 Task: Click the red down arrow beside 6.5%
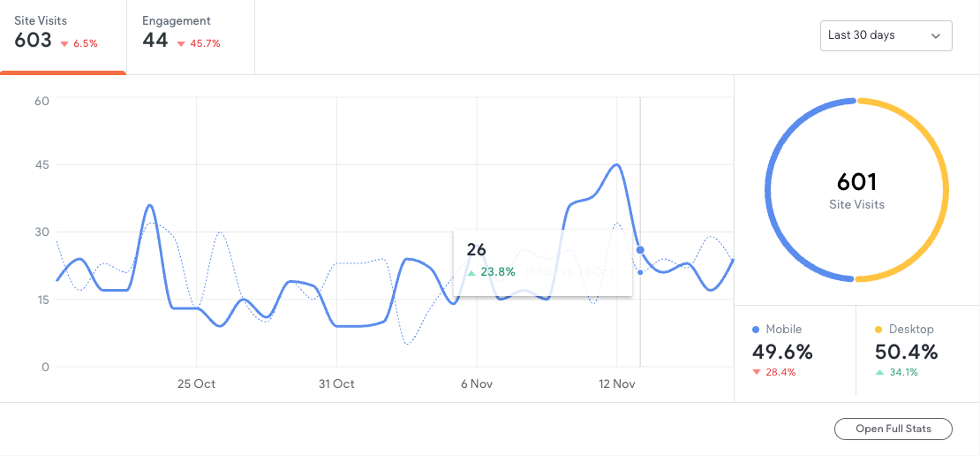click(64, 44)
